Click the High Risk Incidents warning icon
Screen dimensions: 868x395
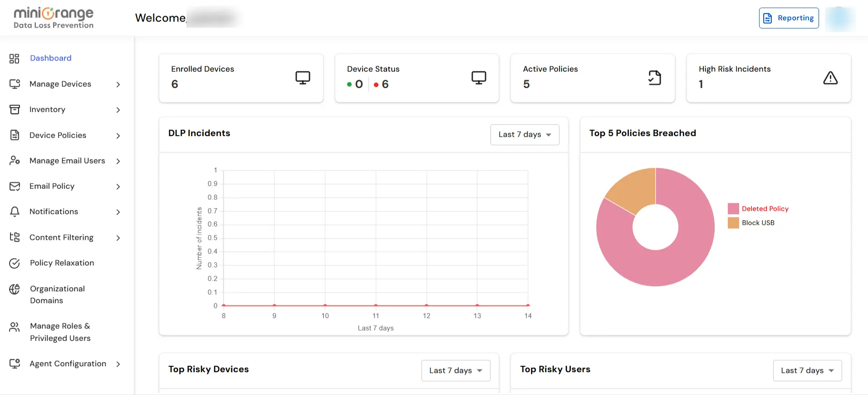[830, 78]
